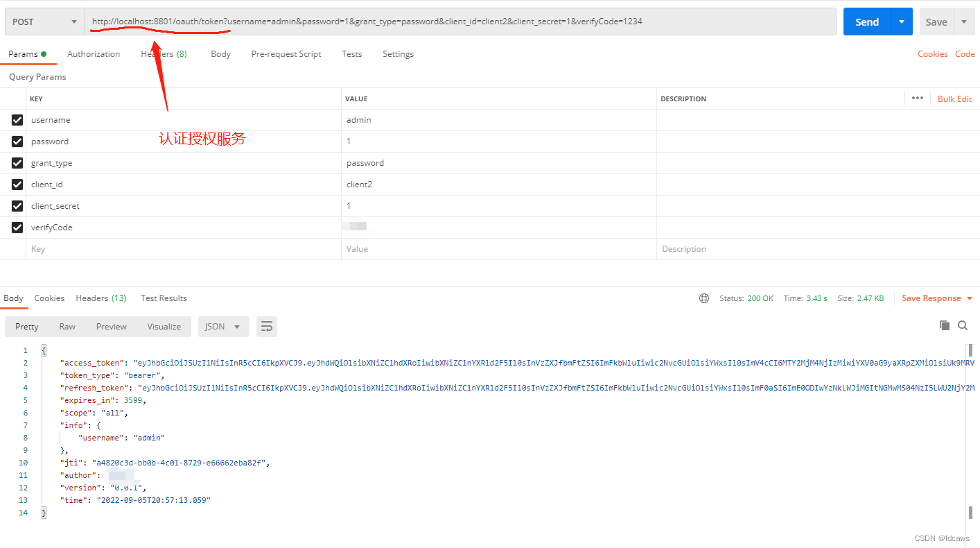This screenshot has height=548, width=980.
Task: Expand the Send button dropdown arrow
Action: coord(902,22)
